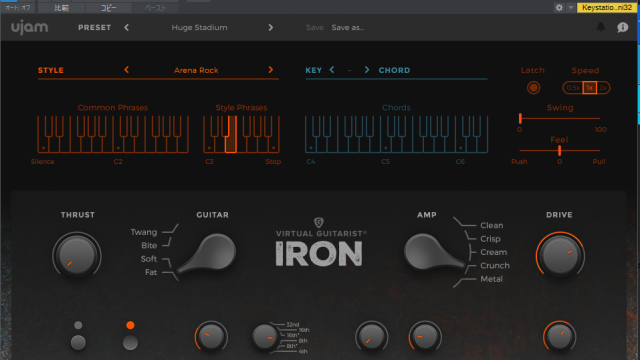
Task: Go to previous preset arrow
Action: point(127,27)
